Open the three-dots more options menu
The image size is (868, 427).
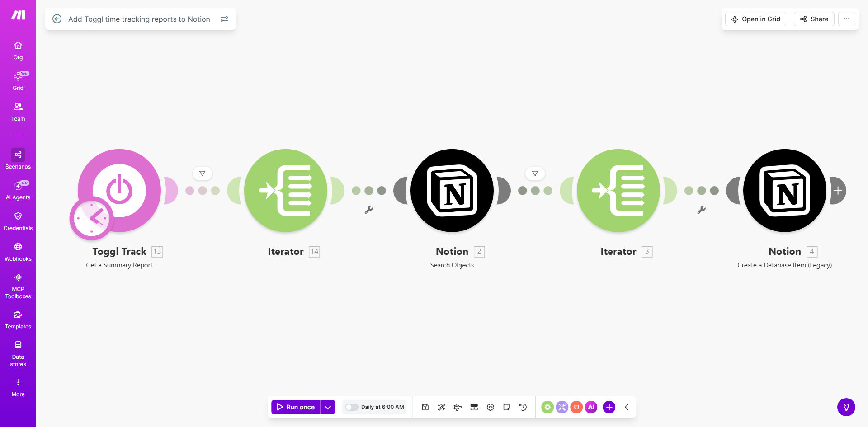[847, 19]
